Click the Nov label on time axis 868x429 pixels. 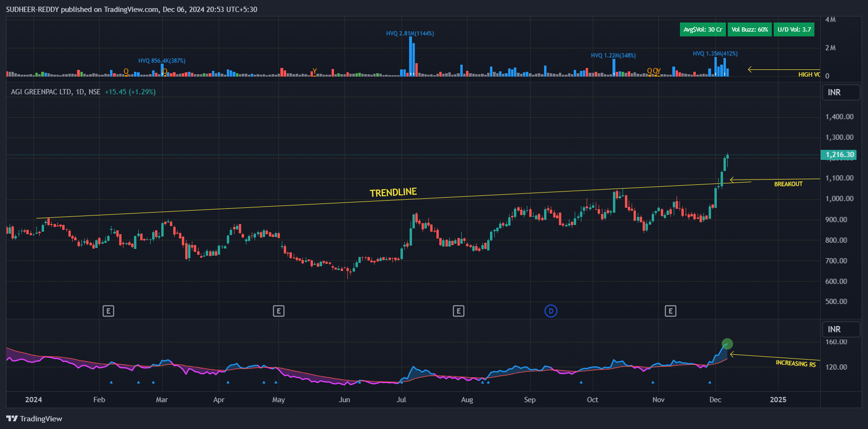(658, 400)
